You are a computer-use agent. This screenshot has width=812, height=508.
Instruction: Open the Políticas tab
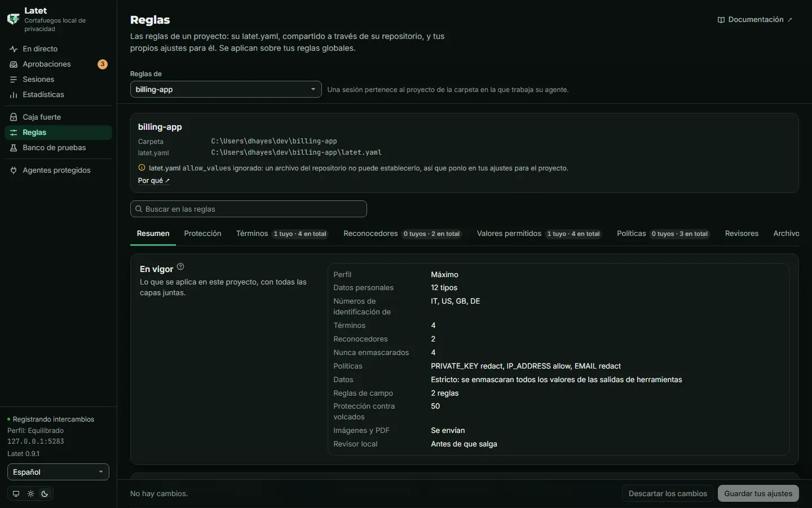point(663,234)
